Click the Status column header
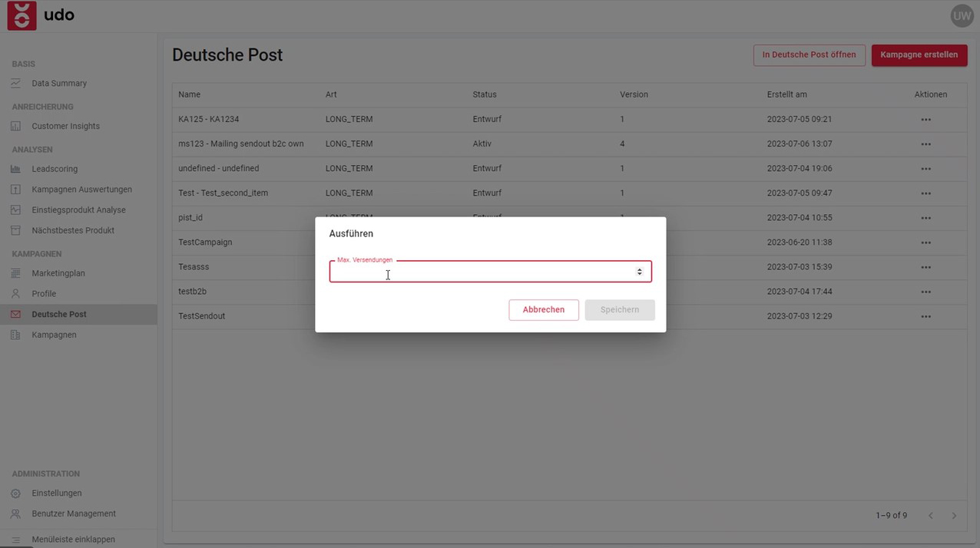Viewport: 980px width, 548px height. (x=485, y=94)
